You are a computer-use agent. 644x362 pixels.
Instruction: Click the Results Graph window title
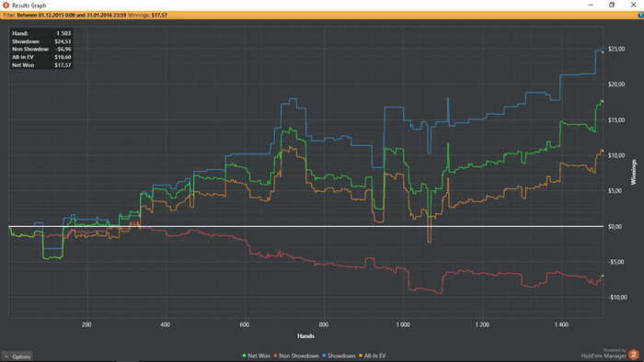29,6
